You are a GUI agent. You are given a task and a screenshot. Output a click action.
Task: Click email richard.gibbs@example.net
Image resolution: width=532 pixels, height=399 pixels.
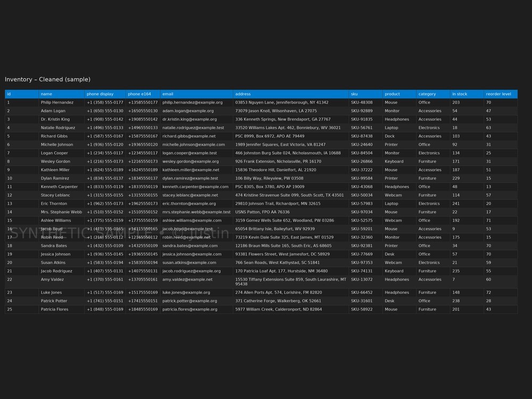pos(196,136)
